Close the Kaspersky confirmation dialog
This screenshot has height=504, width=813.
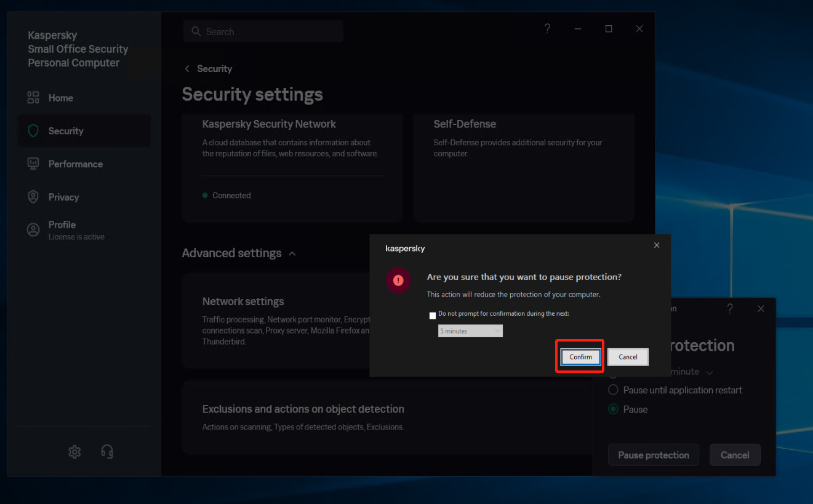tap(657, 245)
